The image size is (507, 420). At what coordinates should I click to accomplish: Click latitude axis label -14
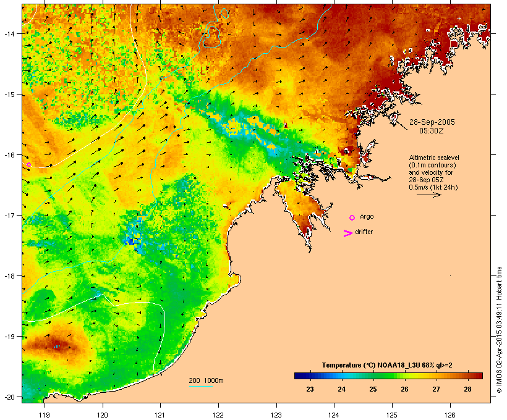point(9,33)
